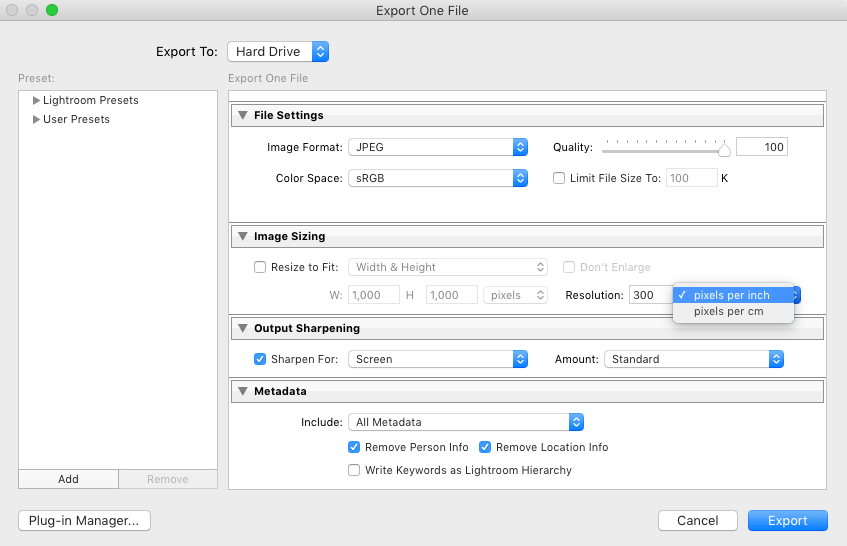
Task: Click the Quality slider handle
Action: pyautogui.click(x=724, y=149)
